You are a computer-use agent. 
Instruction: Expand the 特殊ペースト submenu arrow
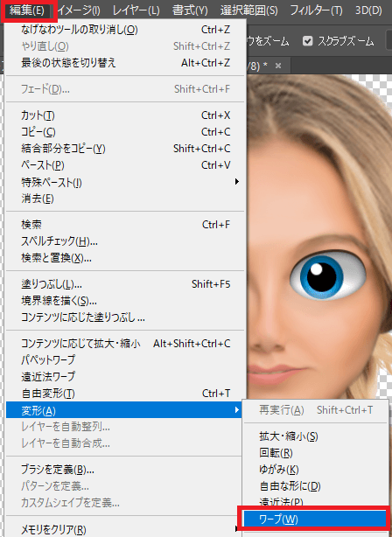[237, 182]
